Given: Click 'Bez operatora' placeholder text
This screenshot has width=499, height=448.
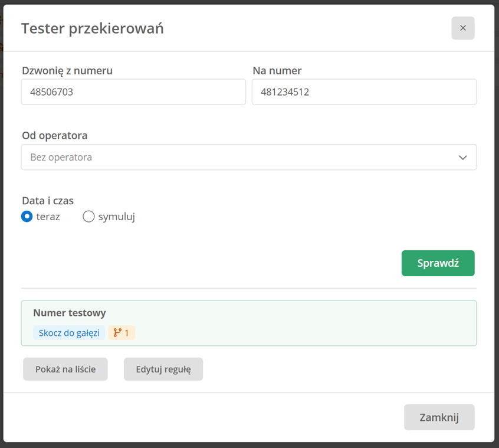Looking at the screenshot, I should click(61, 157).
